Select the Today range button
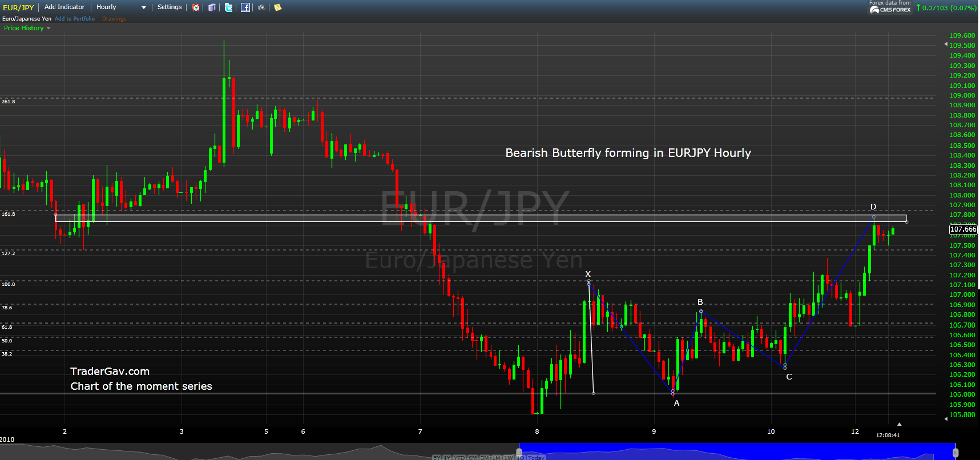 point(536,458)
